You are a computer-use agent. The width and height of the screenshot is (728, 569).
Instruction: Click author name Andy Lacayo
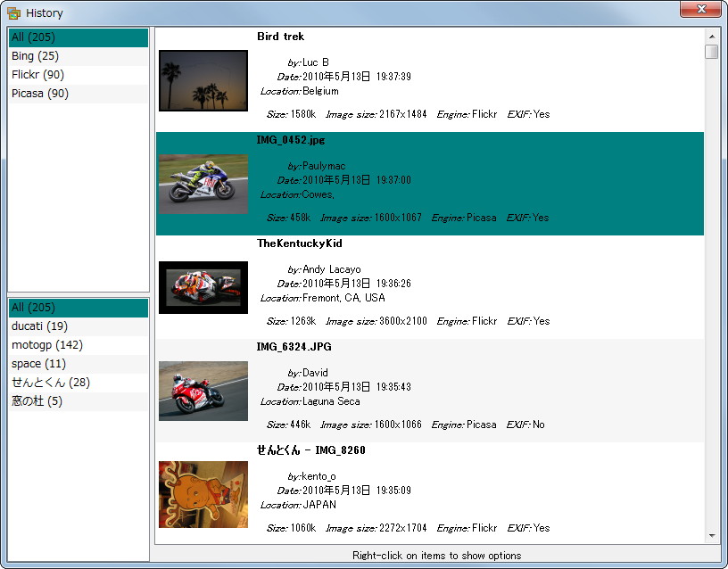(332, 269)
